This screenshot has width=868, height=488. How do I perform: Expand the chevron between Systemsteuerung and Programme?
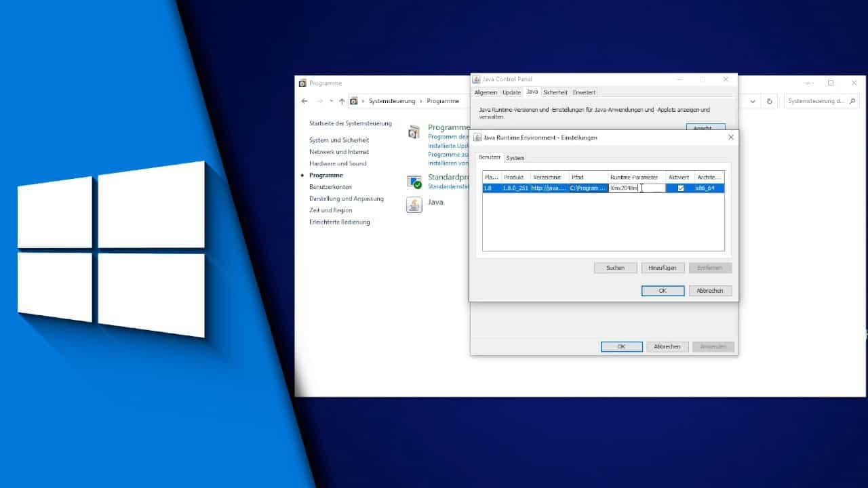click(x=421, y=101)
